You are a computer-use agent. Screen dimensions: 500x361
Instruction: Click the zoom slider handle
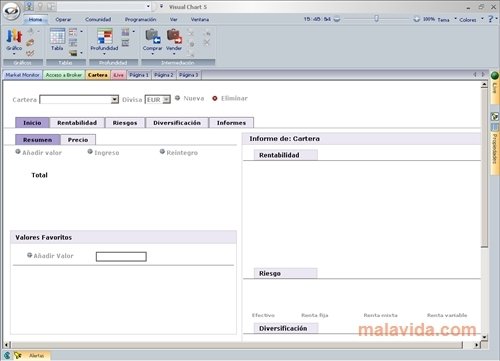click(376, 19)
